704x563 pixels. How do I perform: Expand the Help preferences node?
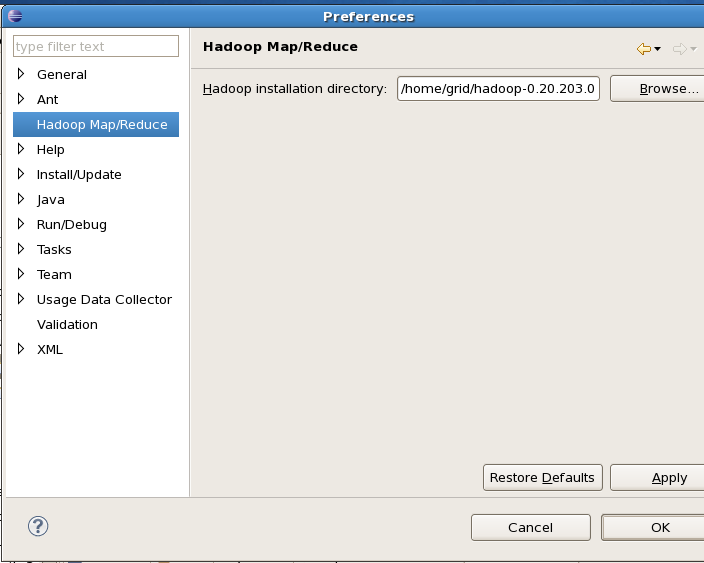(x=21, y=149)
